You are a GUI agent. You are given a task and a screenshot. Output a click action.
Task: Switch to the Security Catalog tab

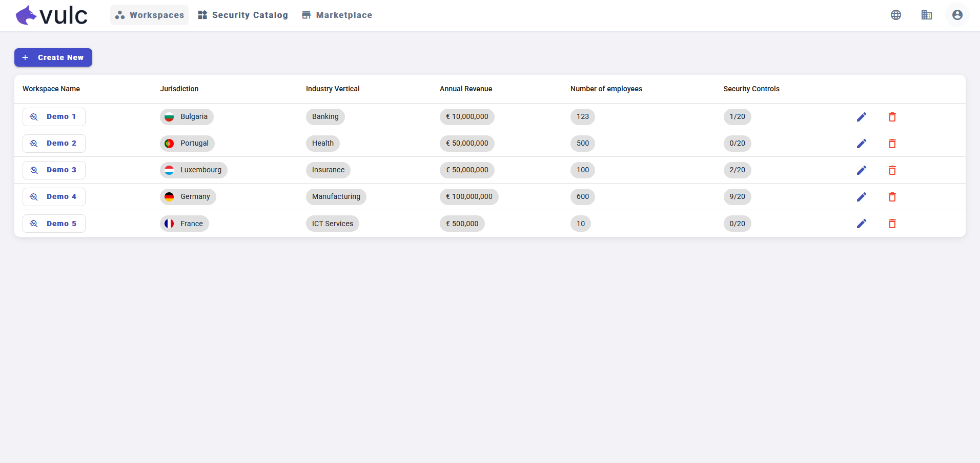(x=243, y=15)
